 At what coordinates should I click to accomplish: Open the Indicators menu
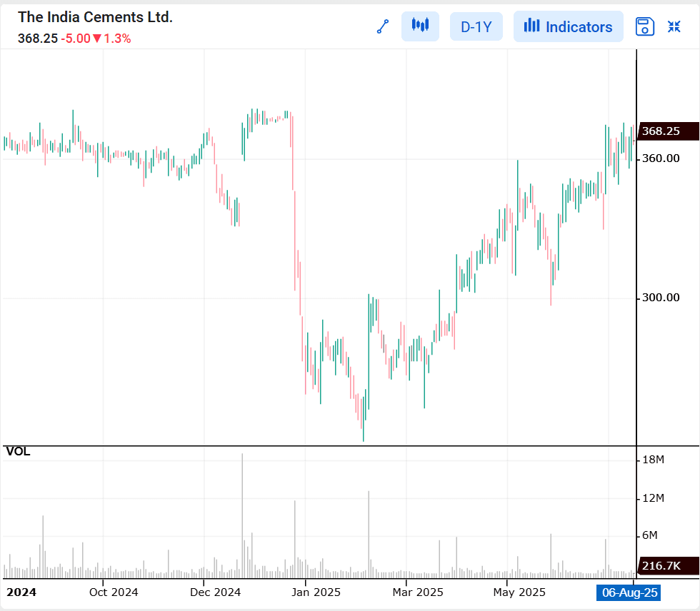click(x=569, y=26)
